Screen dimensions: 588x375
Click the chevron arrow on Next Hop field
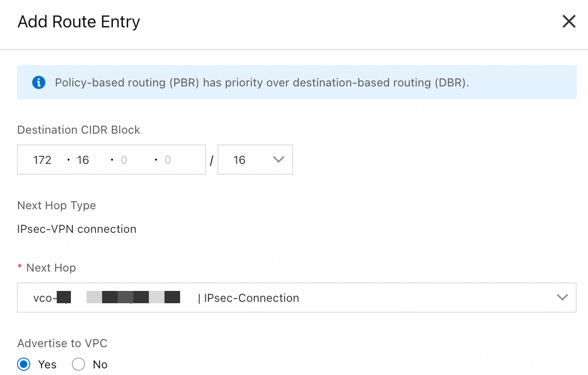tap(562, 298)
